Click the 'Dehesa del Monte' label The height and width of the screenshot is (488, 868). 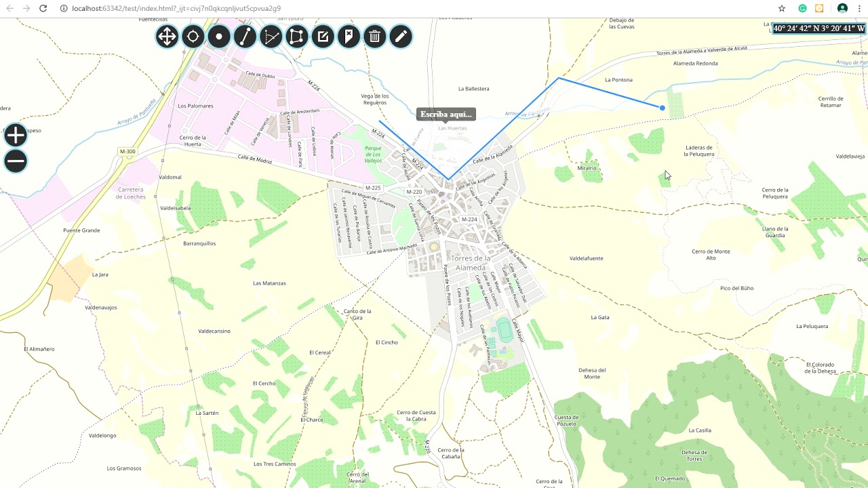click(592, 373)
